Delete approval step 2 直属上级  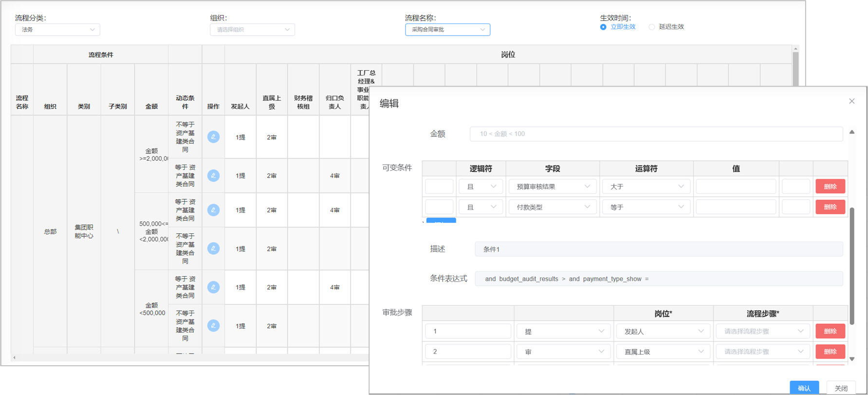(x=830, y=352)
